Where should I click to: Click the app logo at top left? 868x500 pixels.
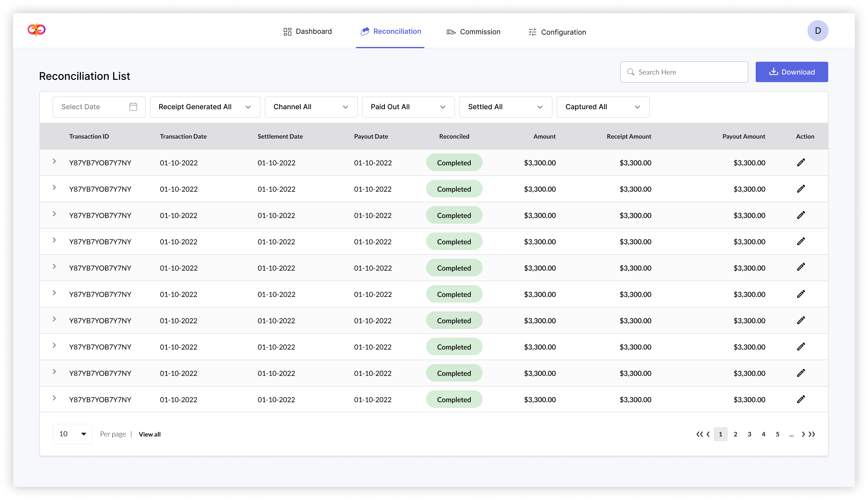(x=36, y=29)
